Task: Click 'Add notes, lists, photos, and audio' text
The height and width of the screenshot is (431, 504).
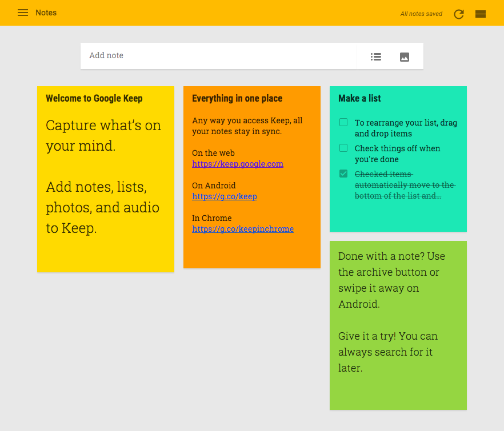Action: click(x=102, y=207)
